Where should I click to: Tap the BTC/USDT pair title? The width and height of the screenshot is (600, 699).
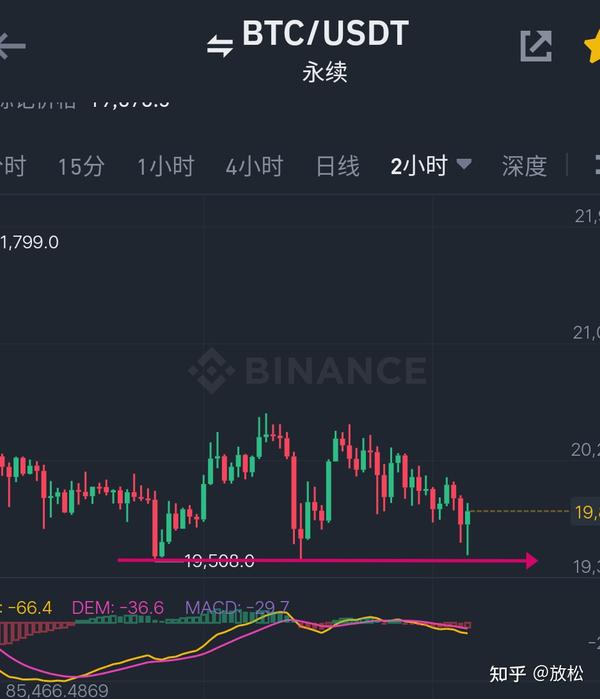pyautogui.click(x=325, y=33)
